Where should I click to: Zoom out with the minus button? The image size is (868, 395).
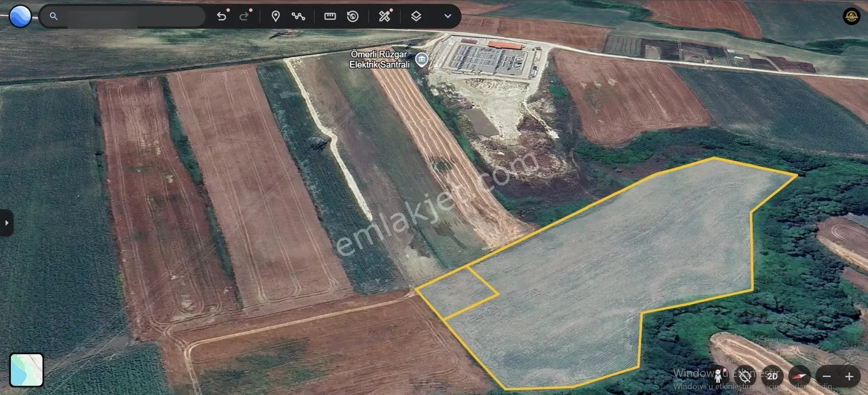click(827, 376)
